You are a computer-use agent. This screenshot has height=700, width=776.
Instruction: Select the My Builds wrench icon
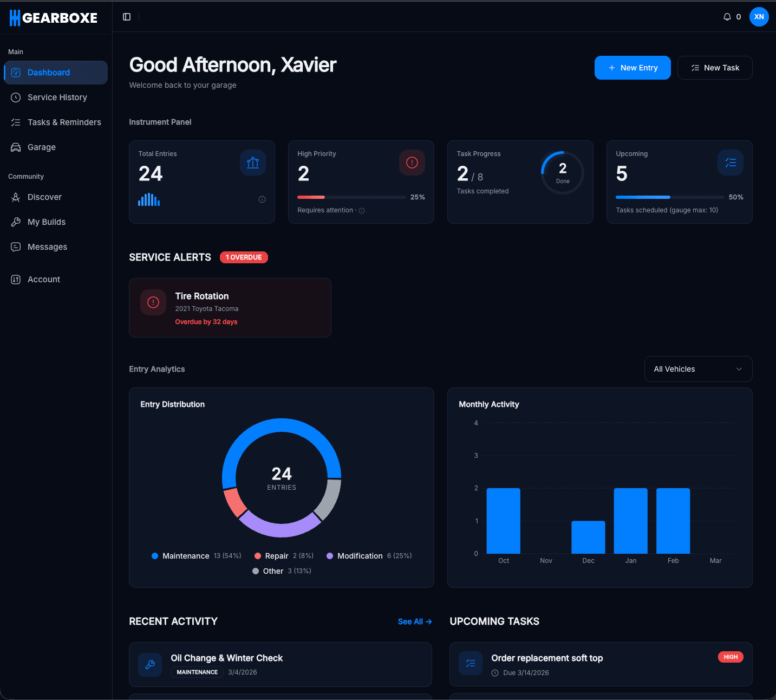tap(16, 222)
